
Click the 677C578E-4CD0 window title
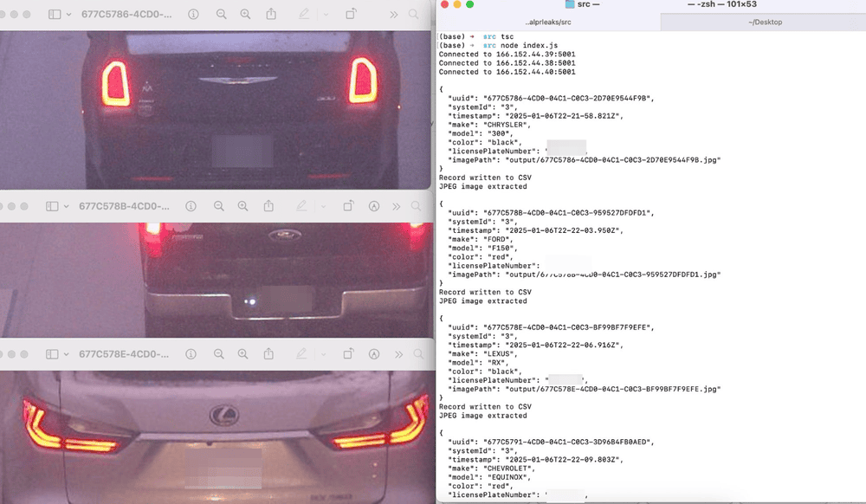pos(124,354)
